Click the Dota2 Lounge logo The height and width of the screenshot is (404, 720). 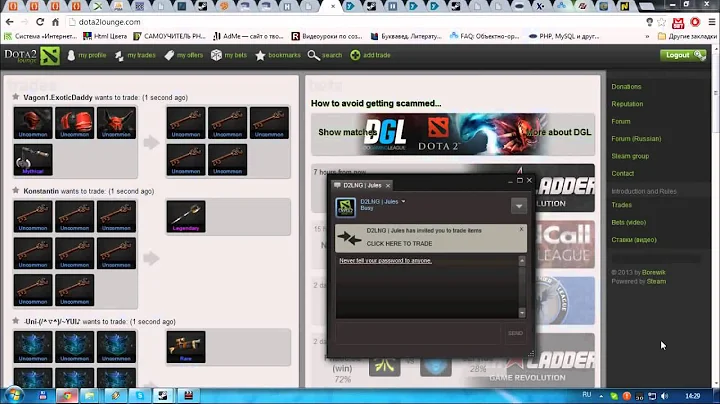click(x=32, y=56)
